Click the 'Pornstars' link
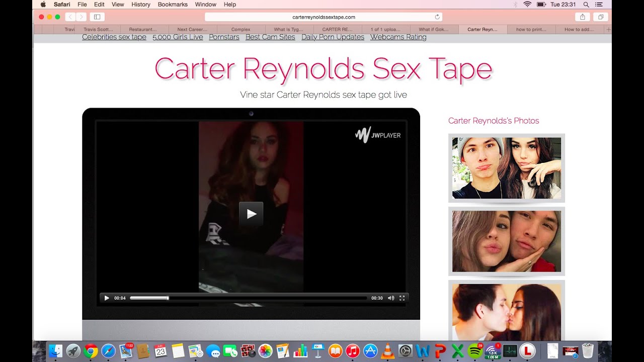644x362 pixels. (224, 37)
